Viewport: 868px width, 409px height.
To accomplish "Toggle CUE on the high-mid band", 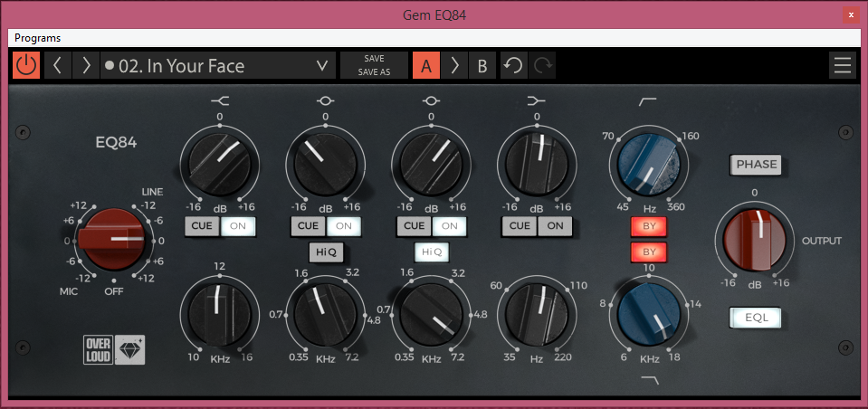I will 309,226.
